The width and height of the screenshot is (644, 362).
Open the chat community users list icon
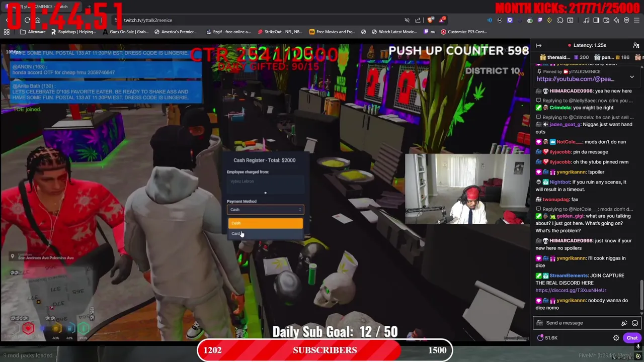(636, 45)
